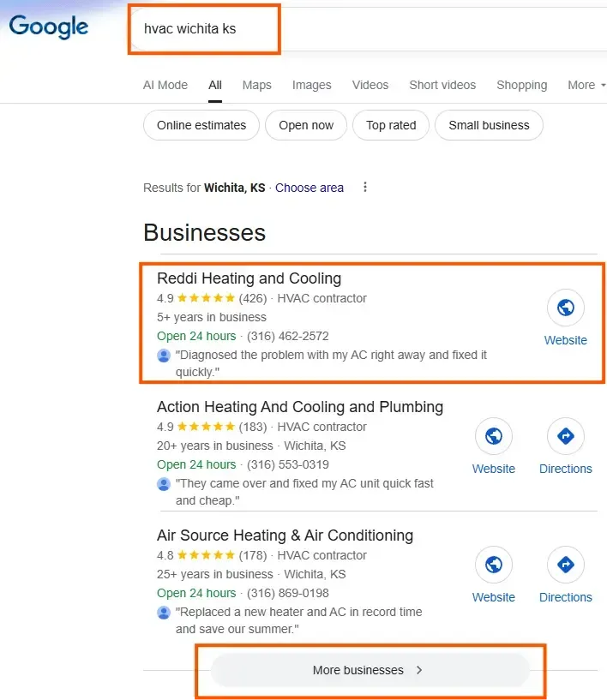Screen dimensions: 607x700
Task: Click the Google logo
Action: pos(49,27)
